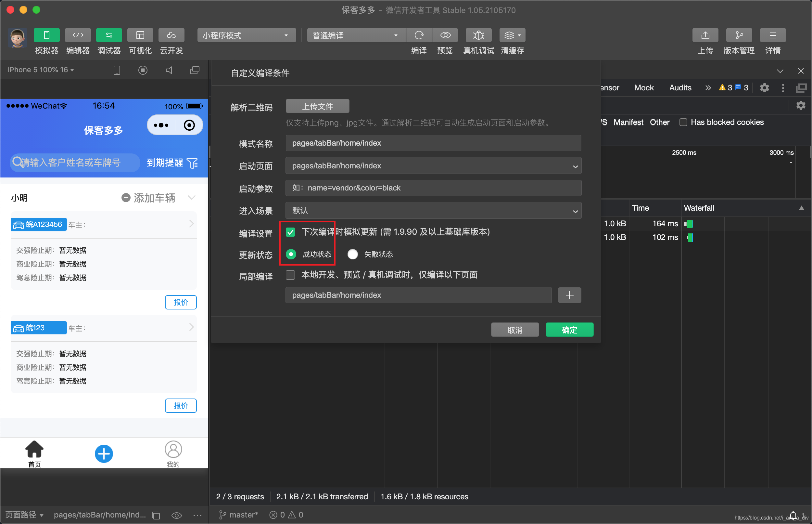Click the 启动参数 input field
The image size is (812, 524).
click(x=433, y=188)
